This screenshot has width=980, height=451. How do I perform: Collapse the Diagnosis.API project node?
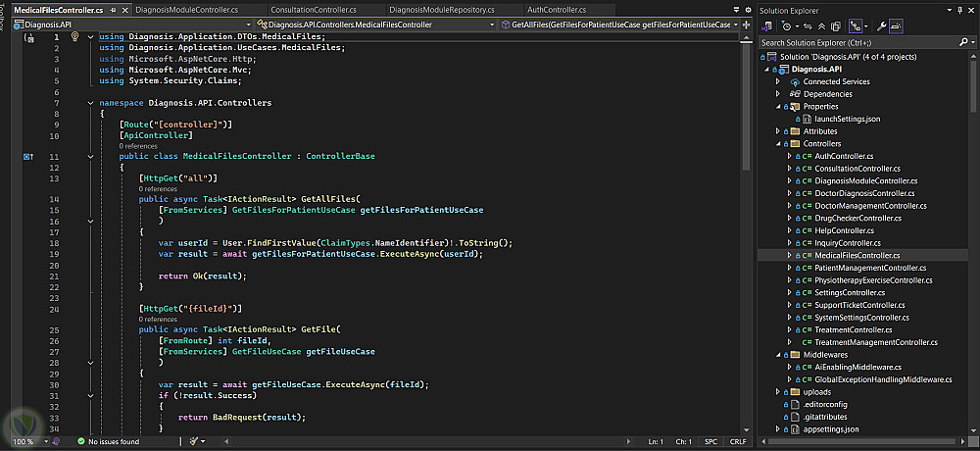pyautogui.click(x=767, y=70)
